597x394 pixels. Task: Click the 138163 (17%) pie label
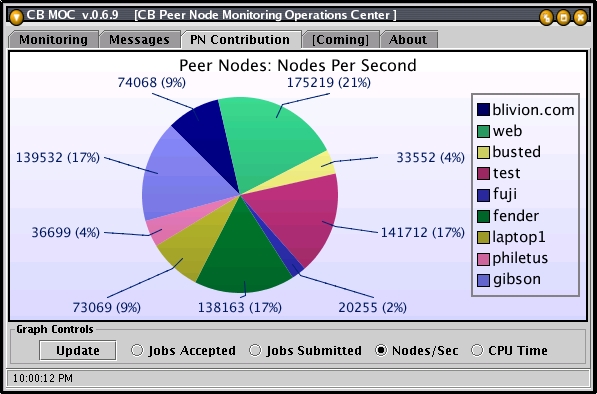(240, 307)
